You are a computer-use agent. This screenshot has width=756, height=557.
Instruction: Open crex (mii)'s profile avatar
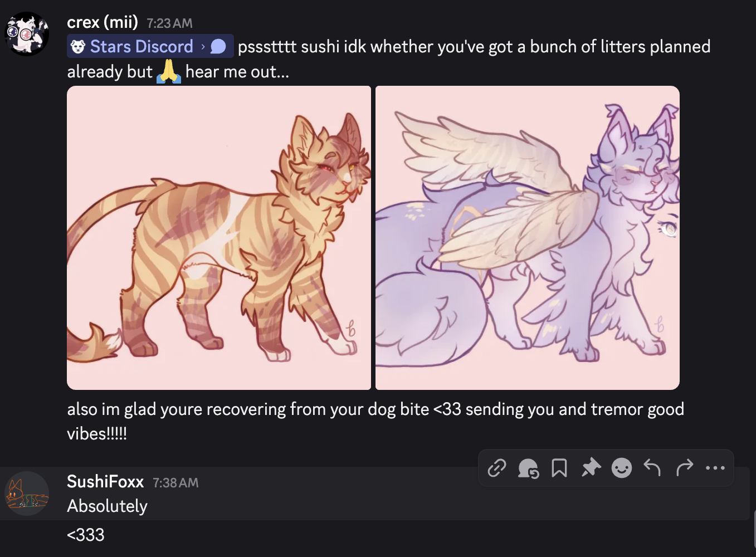(x=27, y=34)
